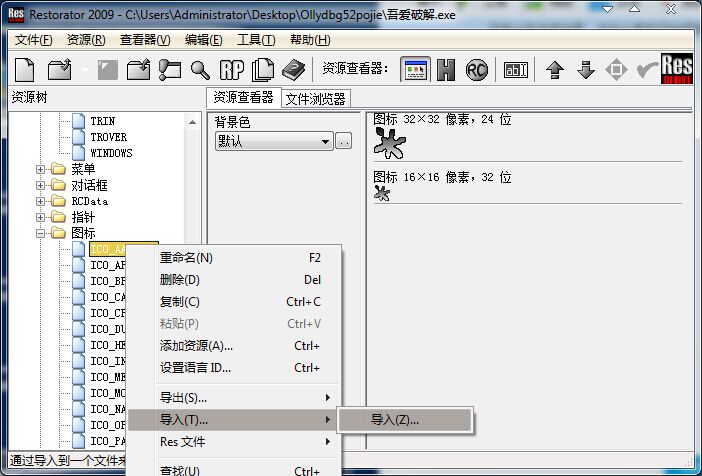Select the ICO_ME tree item
Viewport: 702px width, 476px height.
(107, 377)
